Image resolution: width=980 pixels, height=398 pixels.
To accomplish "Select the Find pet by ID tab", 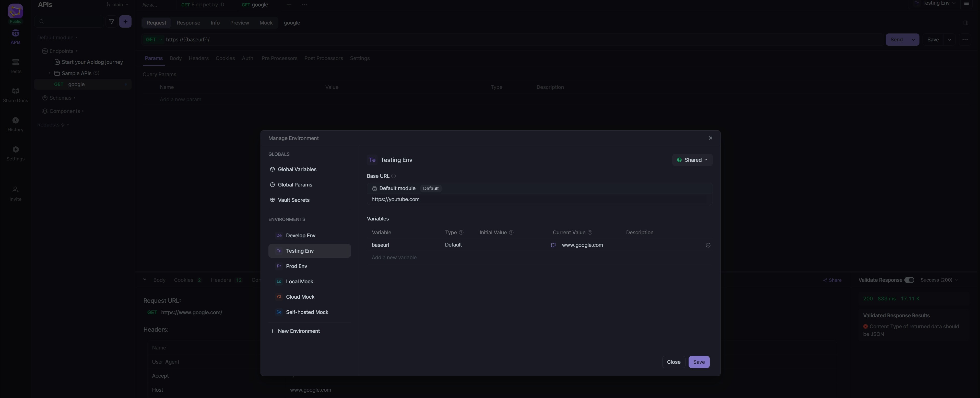I will (x=203, y=5).
